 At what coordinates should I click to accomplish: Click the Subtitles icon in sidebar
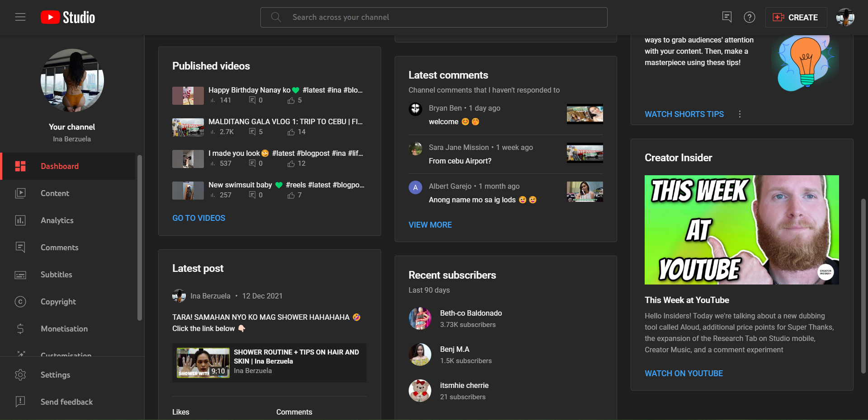[x=20, y=275]
